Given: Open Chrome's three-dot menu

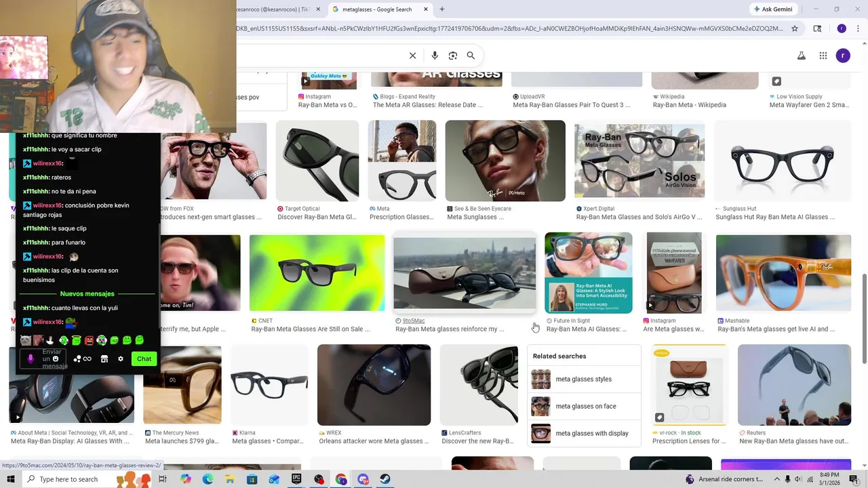Looking at the screenshot, I should [857, 28].
